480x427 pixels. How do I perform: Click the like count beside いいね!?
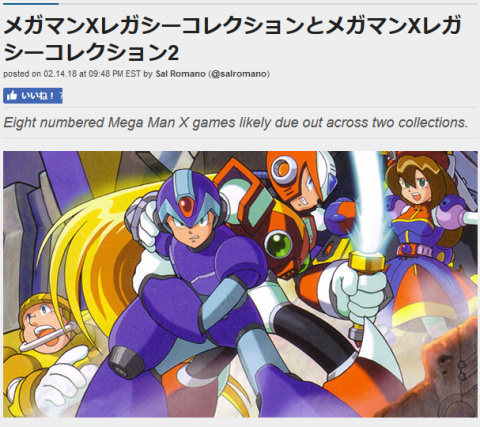coord(61,96)
